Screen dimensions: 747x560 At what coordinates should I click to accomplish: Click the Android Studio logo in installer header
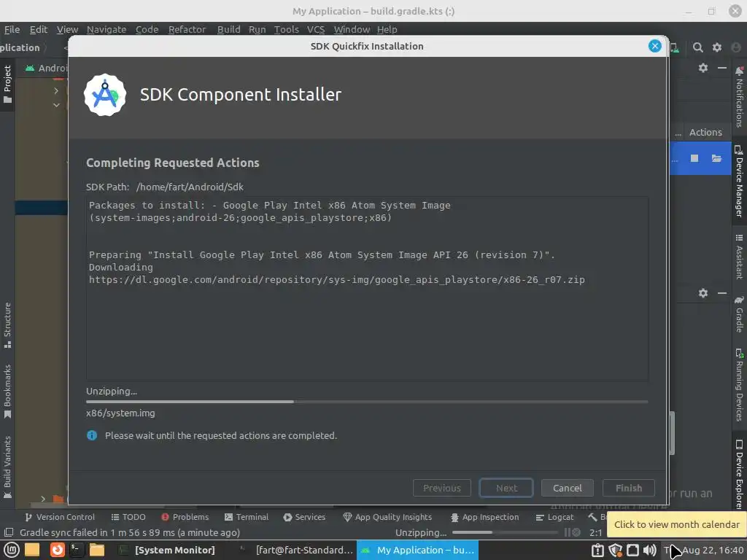[105, 95]
